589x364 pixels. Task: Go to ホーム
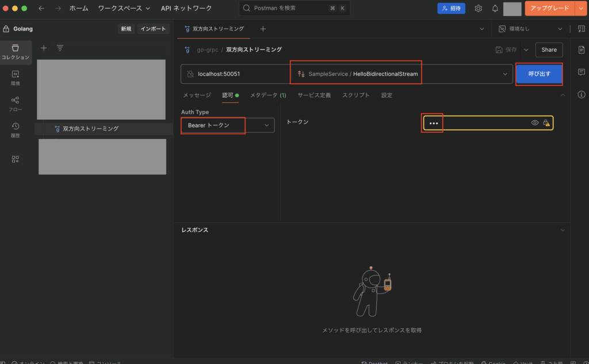tap(79, 8)
